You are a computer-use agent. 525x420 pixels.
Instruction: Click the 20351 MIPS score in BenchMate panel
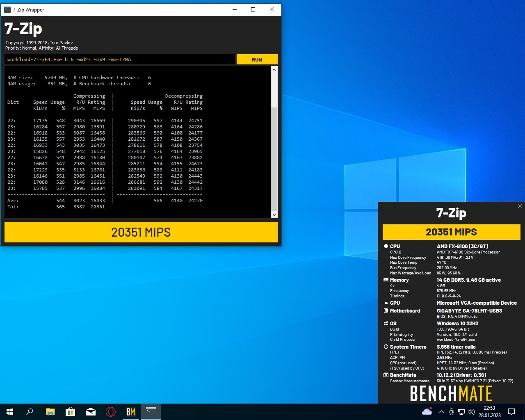tap(451, 232)
